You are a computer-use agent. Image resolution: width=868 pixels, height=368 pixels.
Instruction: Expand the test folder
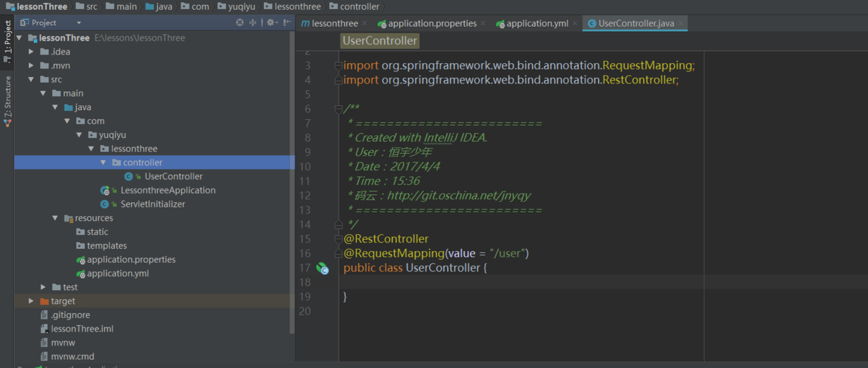pos(43,287)
